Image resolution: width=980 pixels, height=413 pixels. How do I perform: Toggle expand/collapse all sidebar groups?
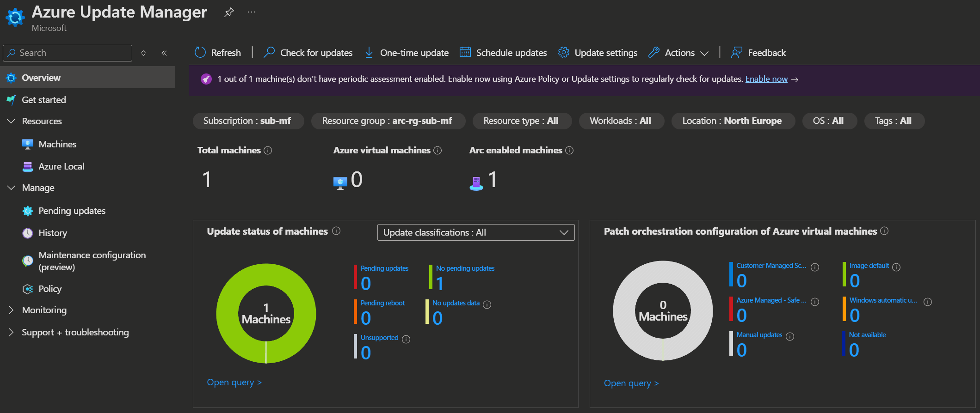pos(143,53)
